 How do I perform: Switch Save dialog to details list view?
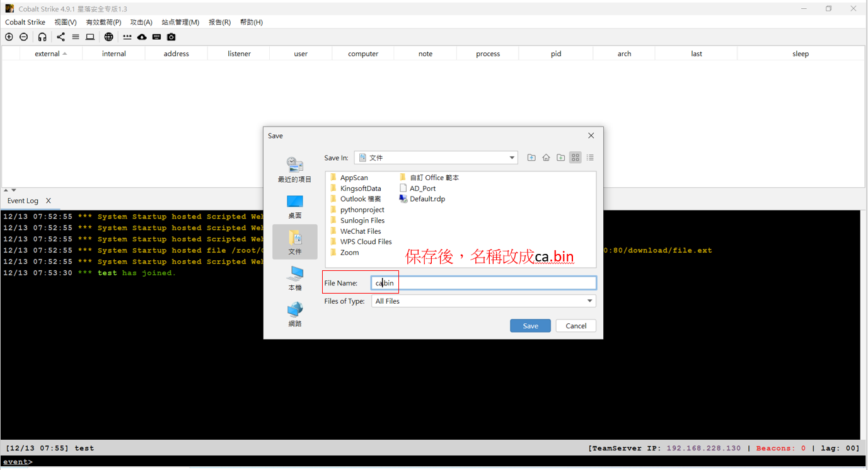(590, 158)
